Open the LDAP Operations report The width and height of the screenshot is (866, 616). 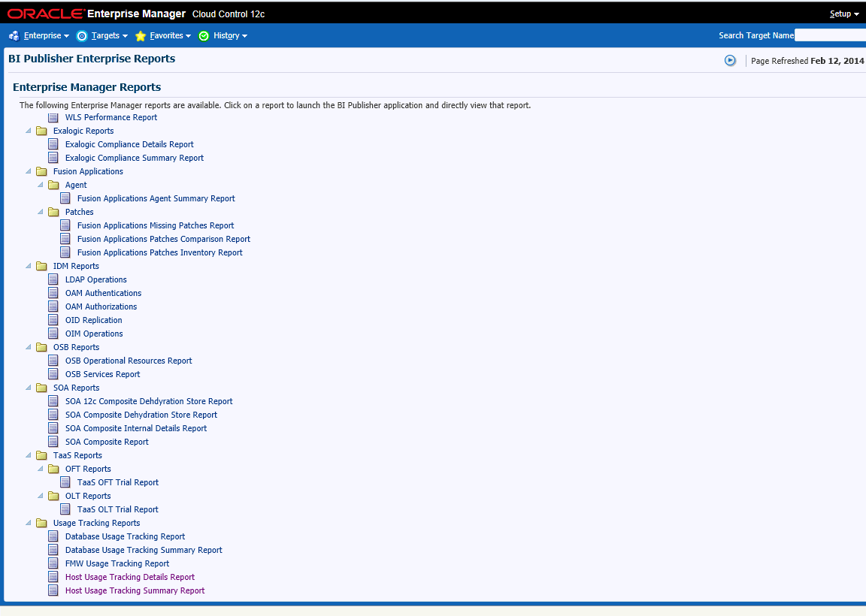pos(96,279)
